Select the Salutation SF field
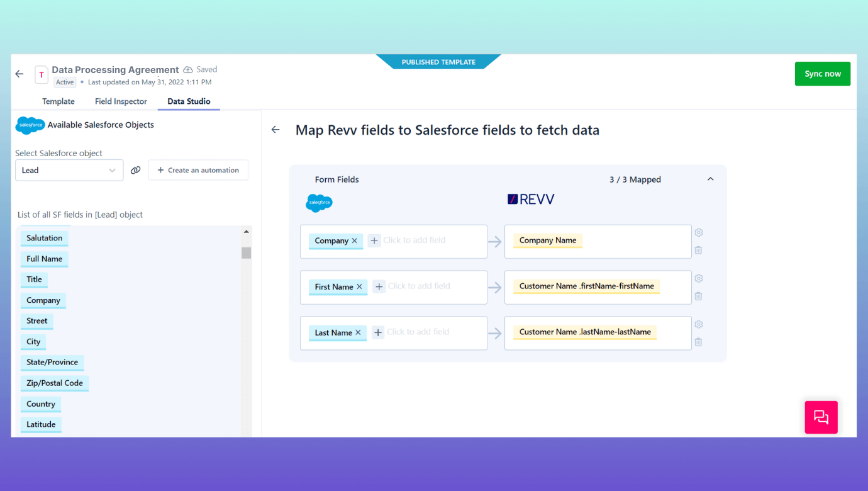 coord(44,239)
